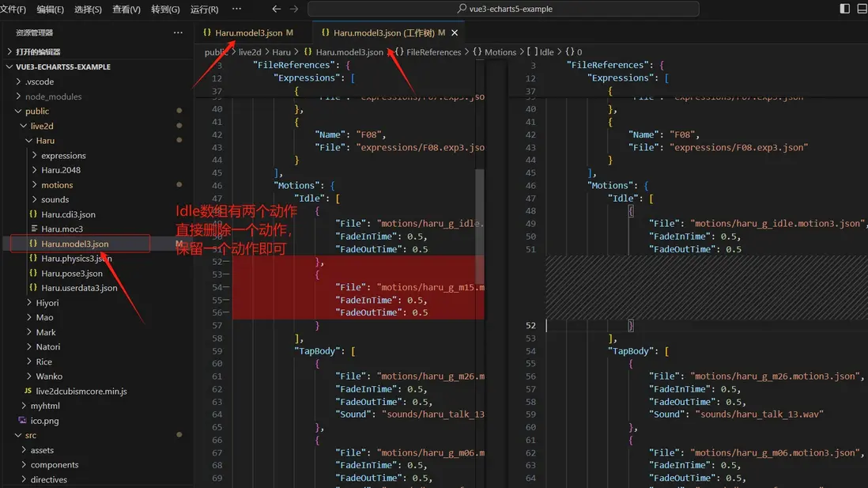Expand the node_modules folder
The width and height of the screenshot is (868, 488).
(53, 96)
